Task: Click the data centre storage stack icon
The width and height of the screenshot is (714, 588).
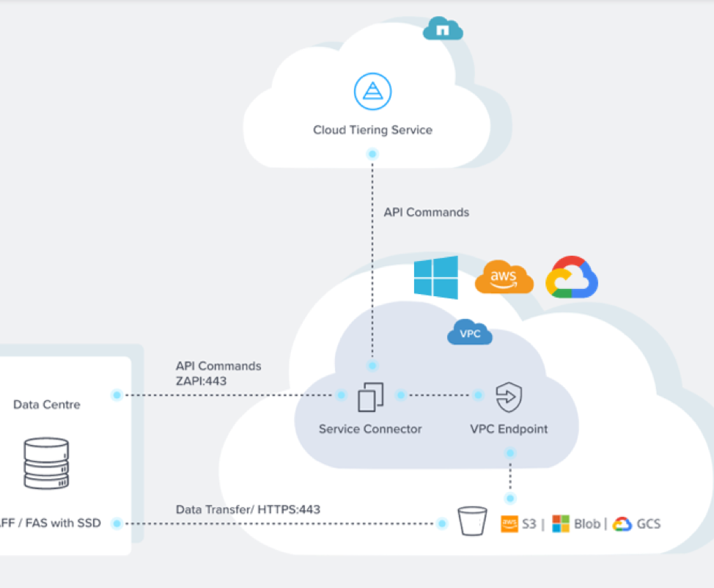Action: [46, 463]
